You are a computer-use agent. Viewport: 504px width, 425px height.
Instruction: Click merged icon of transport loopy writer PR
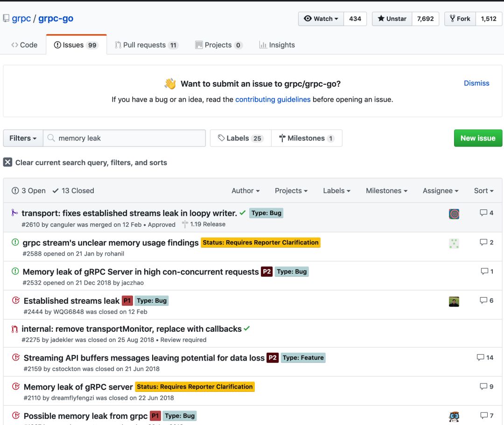pos(14,213)
